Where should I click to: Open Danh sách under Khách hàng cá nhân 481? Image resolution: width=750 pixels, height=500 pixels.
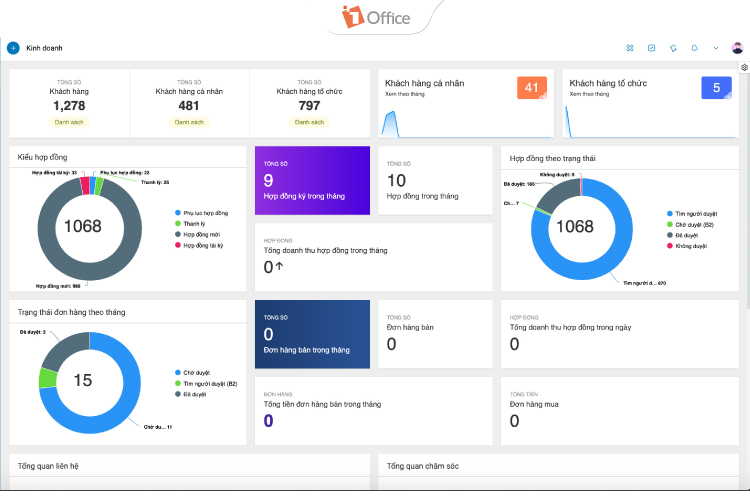[x=189, y=122]
